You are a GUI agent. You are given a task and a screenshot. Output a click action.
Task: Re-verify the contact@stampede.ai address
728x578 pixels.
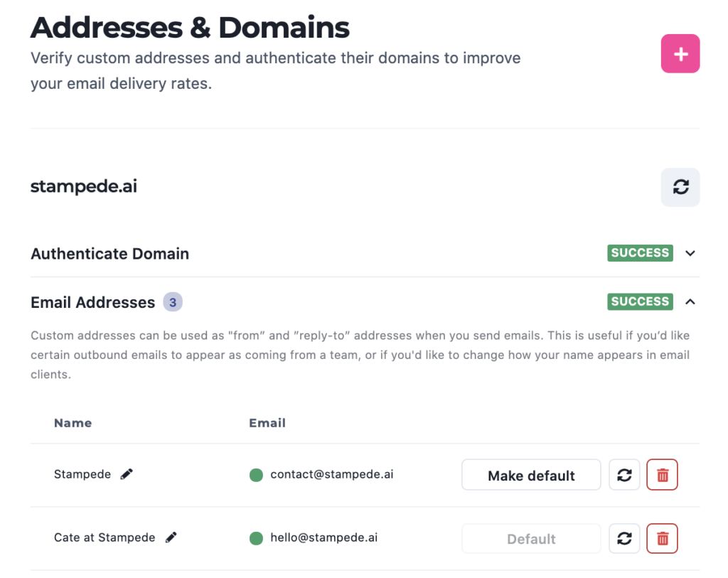tap(624, 475)
